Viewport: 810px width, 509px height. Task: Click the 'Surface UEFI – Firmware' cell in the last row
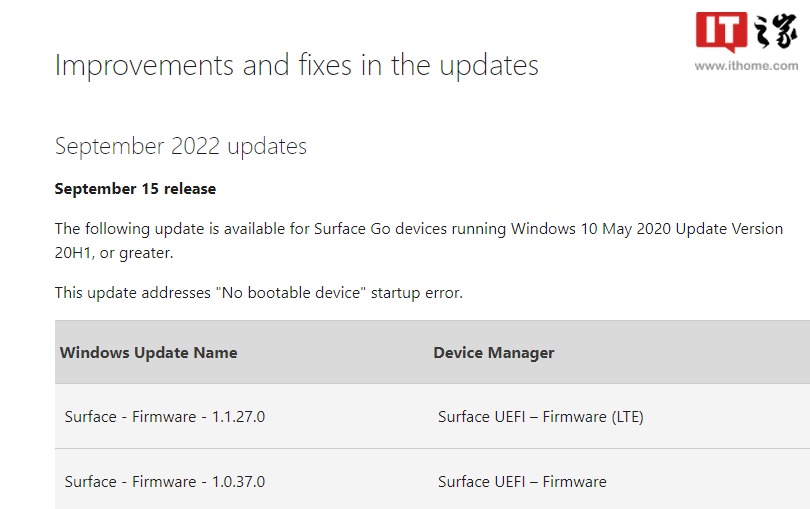pos(522,481)
